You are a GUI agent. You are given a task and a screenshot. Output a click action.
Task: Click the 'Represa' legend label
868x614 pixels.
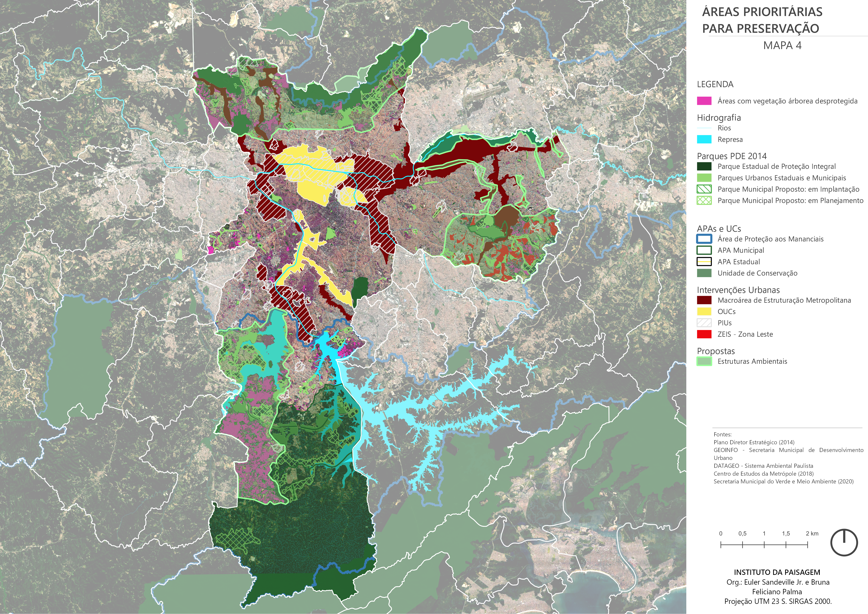(730, 140)
